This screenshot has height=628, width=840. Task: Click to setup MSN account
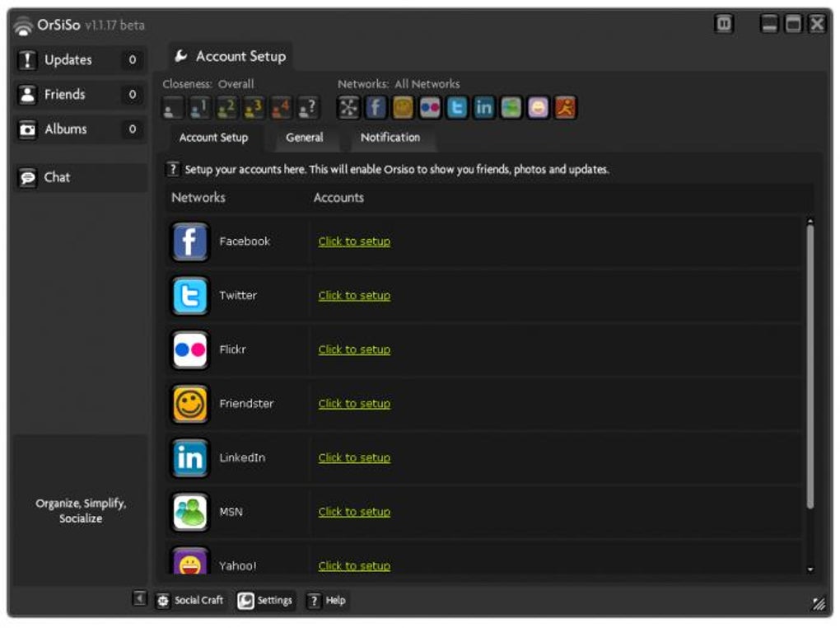point(354,513)
